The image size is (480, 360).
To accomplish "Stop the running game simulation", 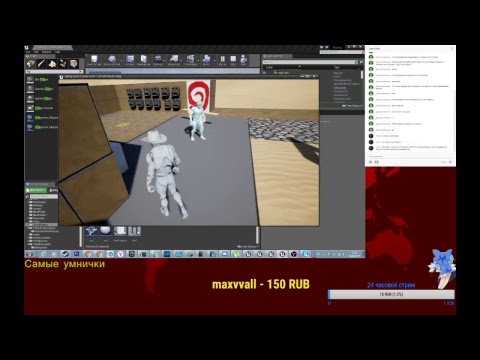I will (233, 60).
